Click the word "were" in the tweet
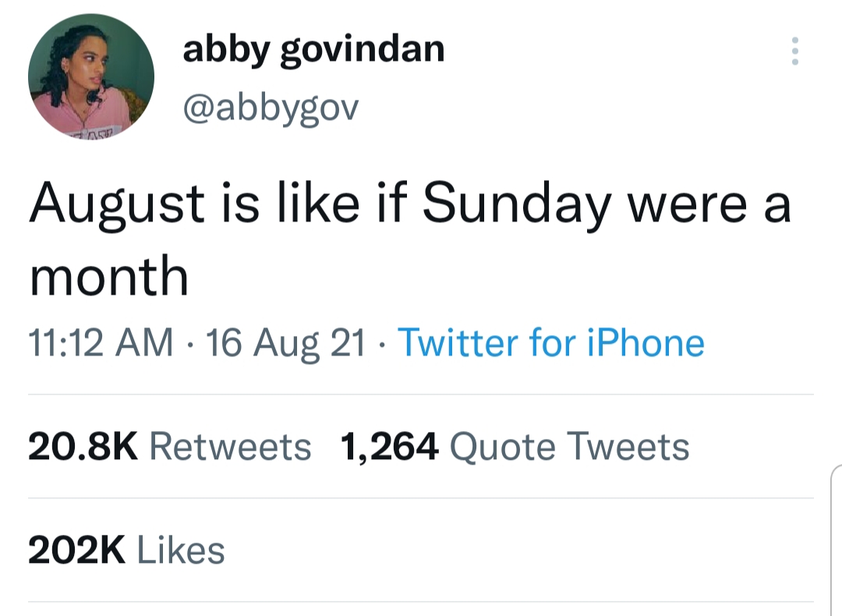 pyautogui.click(x=677, y=205)
